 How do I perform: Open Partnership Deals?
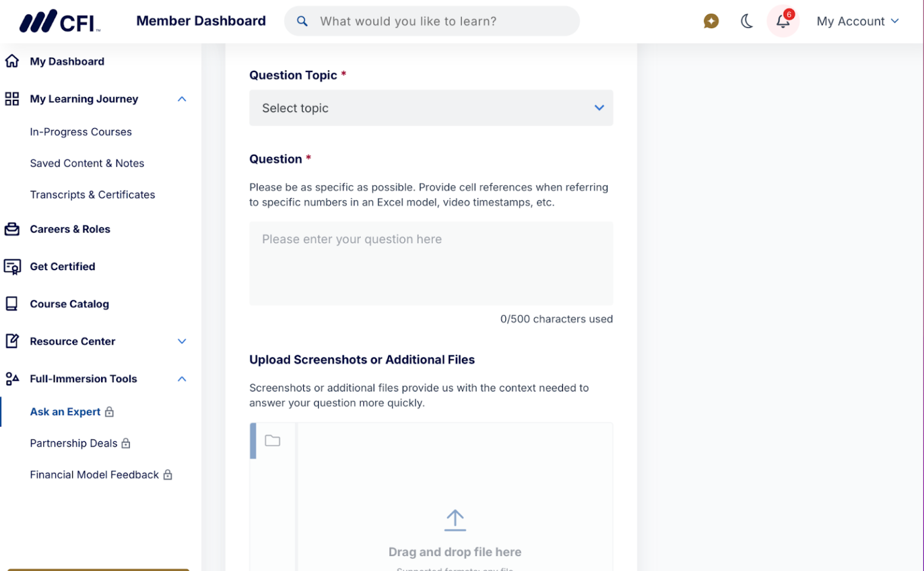(x=73, y=443)
